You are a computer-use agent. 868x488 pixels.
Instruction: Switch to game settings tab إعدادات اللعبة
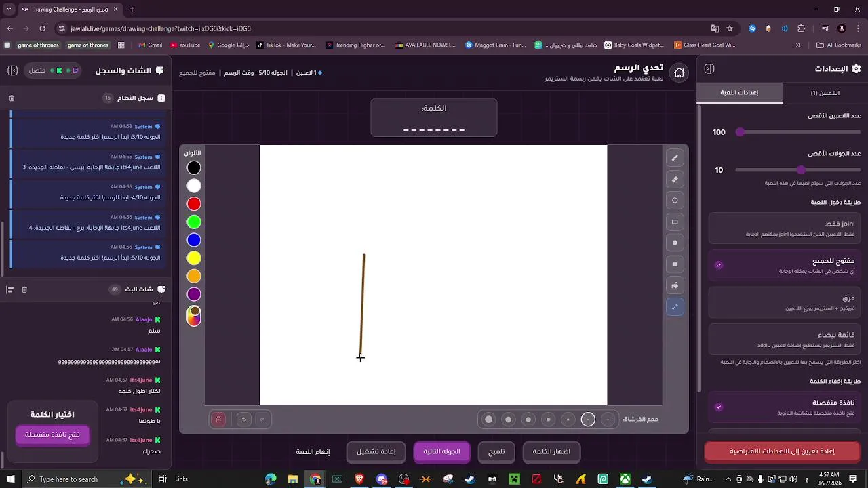coord(739,93)
